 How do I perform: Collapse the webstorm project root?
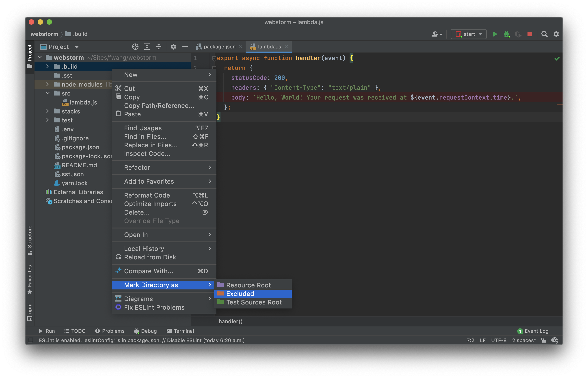click(x=40, y=57)
